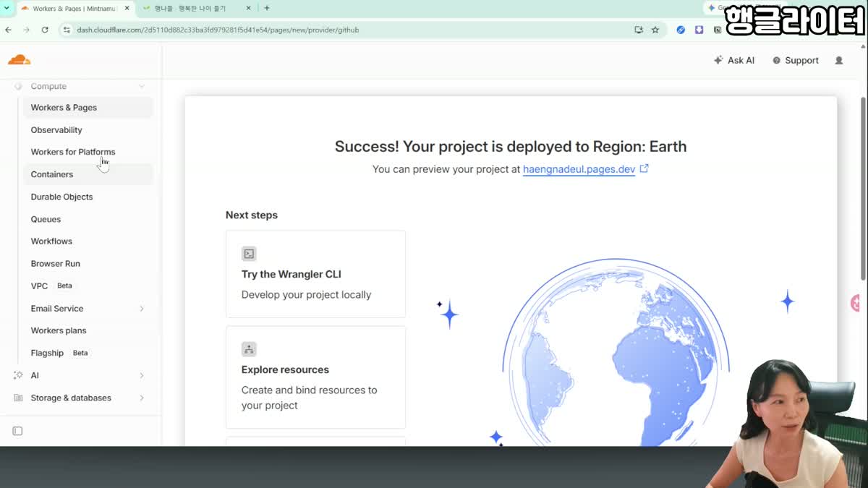Go back using browser arrow
This screenshot has width=868, height=488.
(8, 30)
